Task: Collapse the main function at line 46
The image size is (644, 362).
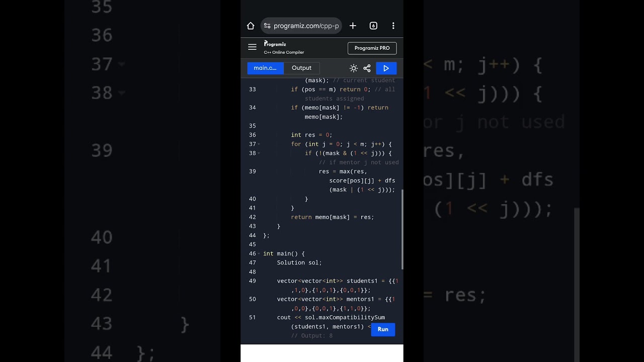Action: pos(259,254)
